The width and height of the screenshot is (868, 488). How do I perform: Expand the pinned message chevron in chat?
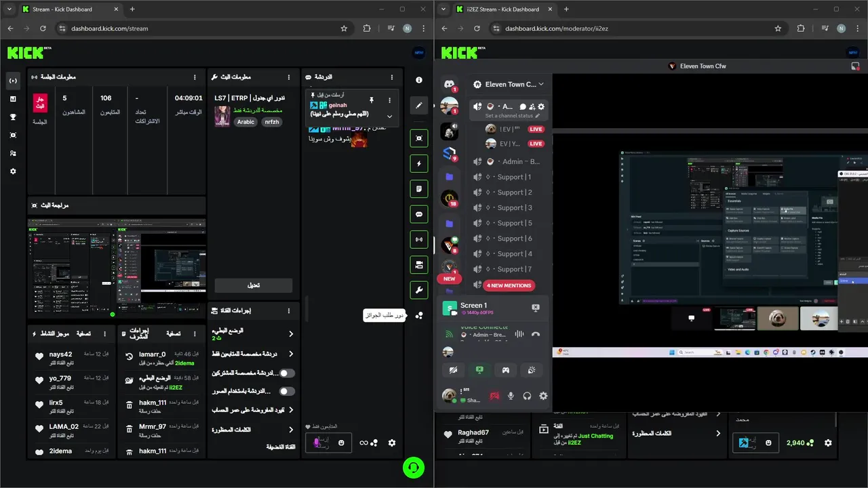(389, 116)
